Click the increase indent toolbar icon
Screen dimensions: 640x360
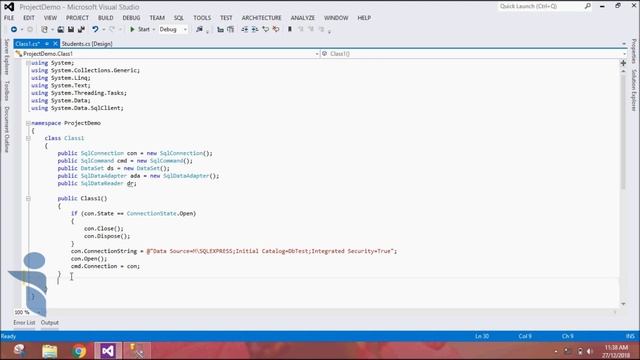coord(255,29)
